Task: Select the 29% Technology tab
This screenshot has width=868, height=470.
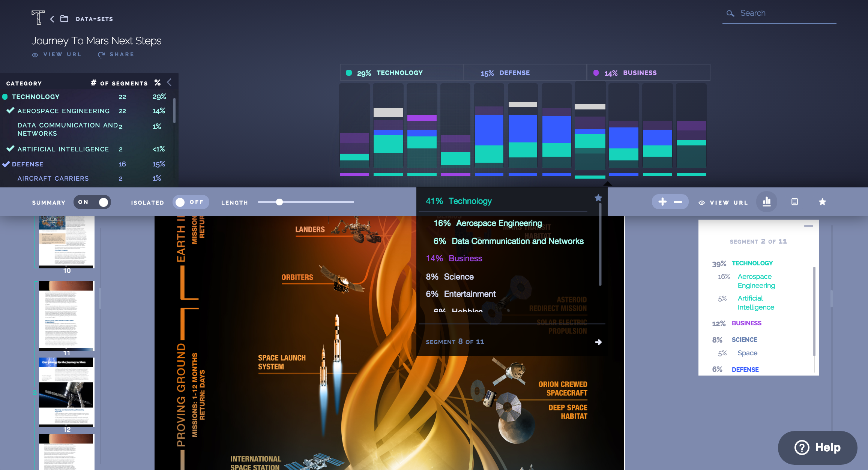Action: [401, 73]
